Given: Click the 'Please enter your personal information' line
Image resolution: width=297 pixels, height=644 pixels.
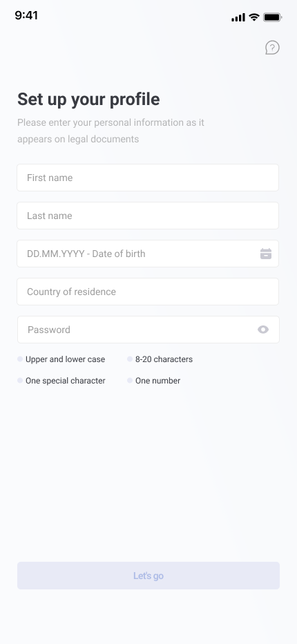Looking at the screenshot, I should tap(111, 122).
